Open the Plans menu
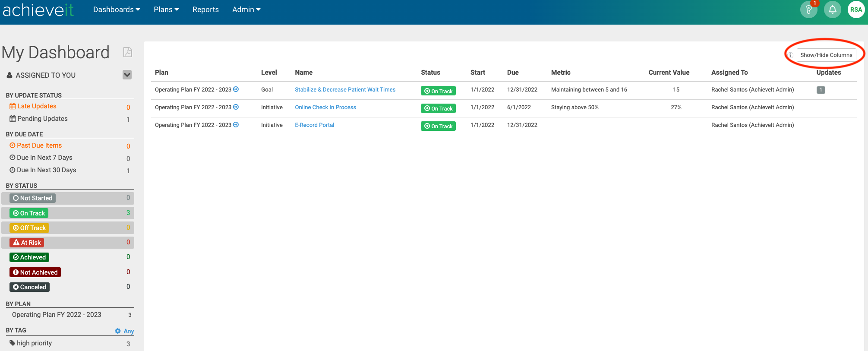Screen dimensions: 868x351 (166, 9)
